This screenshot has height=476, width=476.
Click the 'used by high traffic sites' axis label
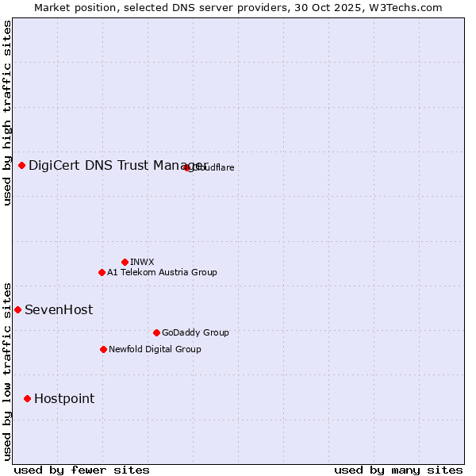[x=7, y=113]
